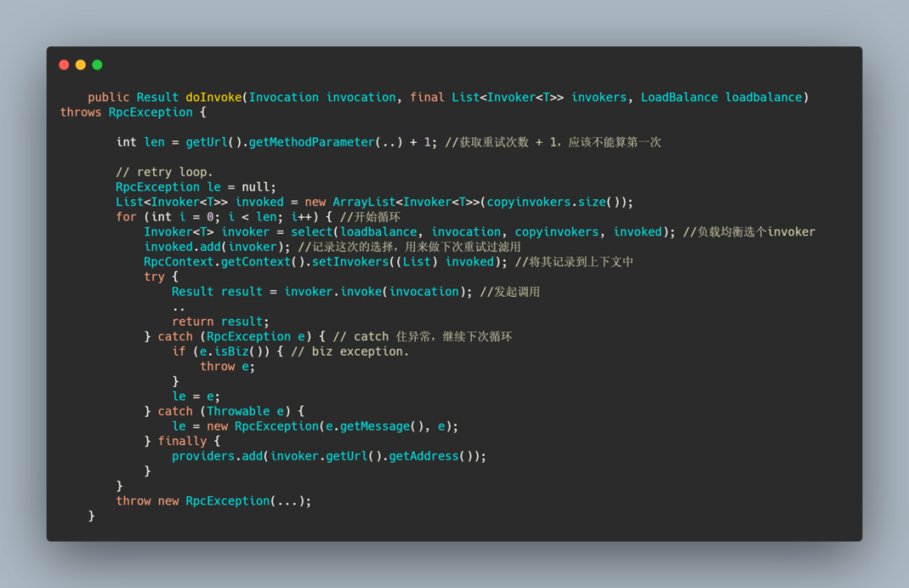This screenshot has width=909, height=588.
Task: Click 'RpcException le = null;' line
Action: (196, 187)
